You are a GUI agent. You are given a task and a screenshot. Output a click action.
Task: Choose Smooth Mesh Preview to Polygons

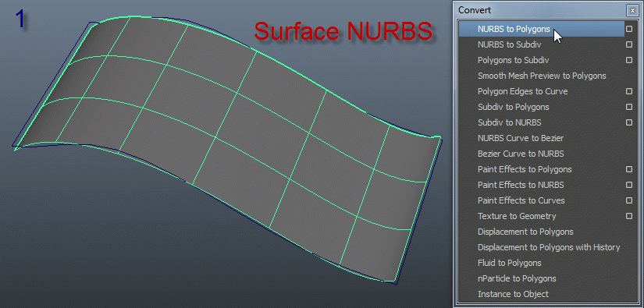pyautogui.click(x=541, y=76)
